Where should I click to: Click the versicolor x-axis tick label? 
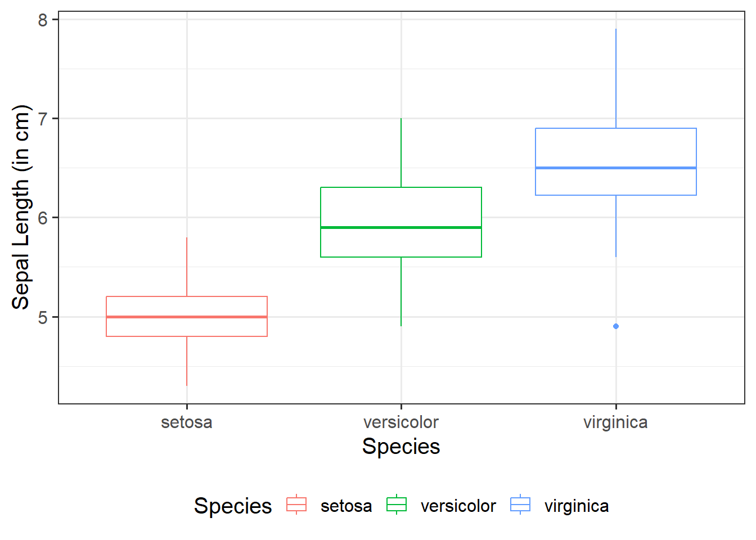401,422
